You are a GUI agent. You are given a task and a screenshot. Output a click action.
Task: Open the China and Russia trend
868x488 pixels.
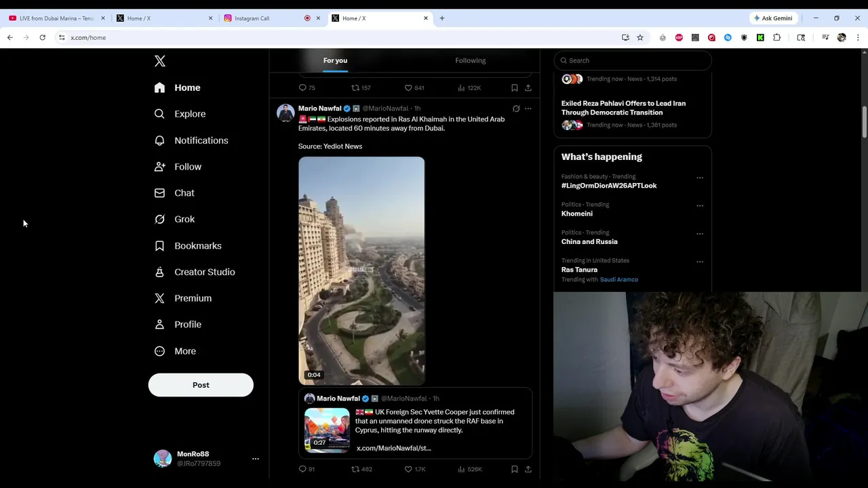point(589,241)
